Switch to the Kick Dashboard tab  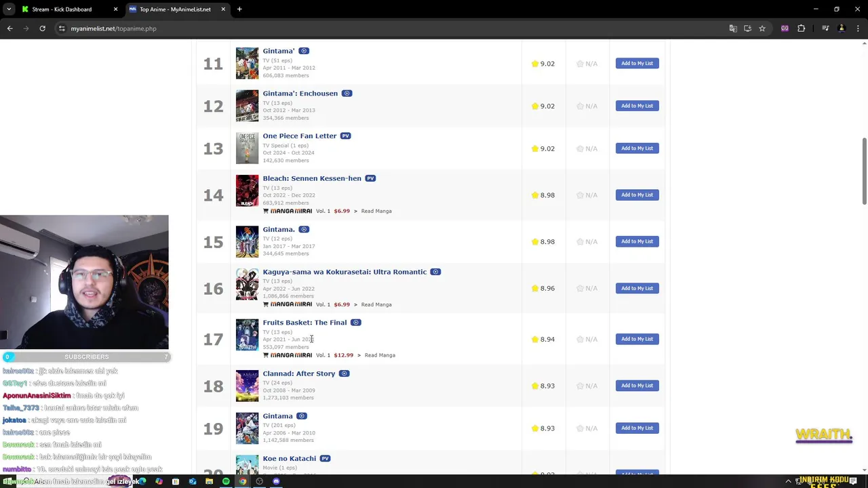click(68, 9)
